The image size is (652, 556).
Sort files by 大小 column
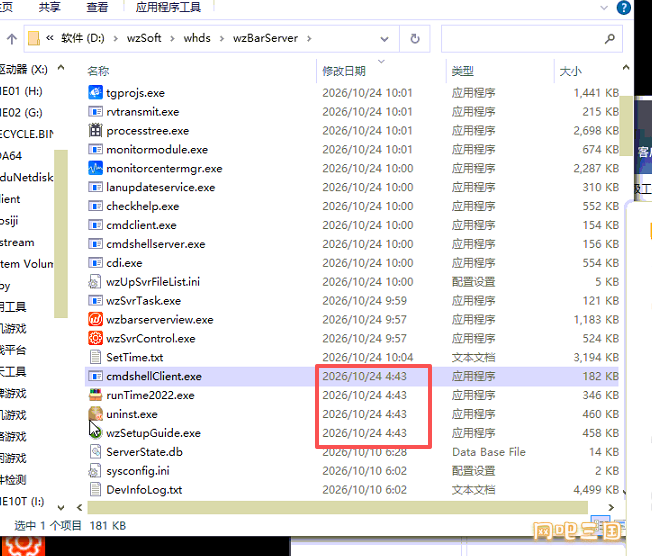coord(570,71)
